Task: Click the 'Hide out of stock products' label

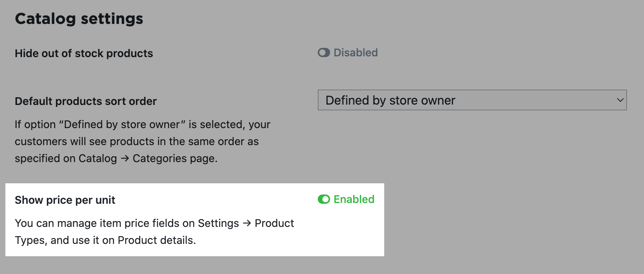Action: [x=84, y=53]
